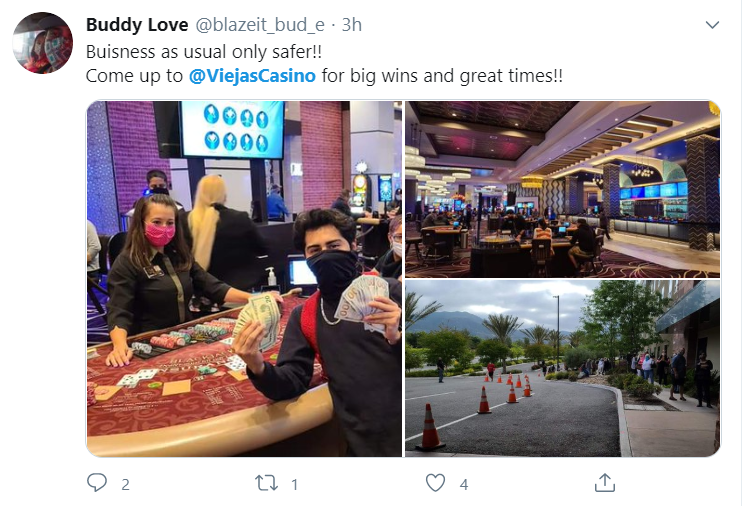The image size is (751, 506).
Task: Click the 'Come up to' tweet text
Action: pyautogui.click(x=134, y=76)
